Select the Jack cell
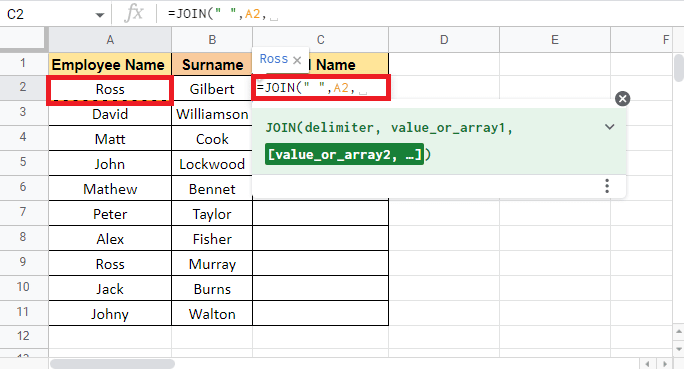The width and height of the screenshot is (684, 369). tap(110, 289)
